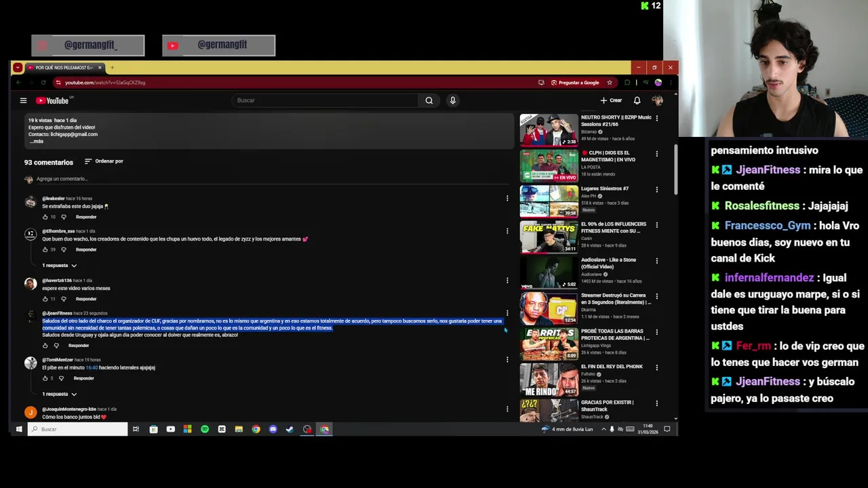Click the Windows taskbar Buscar box
This screenshot has height=488, width=868.
point(77,429)
